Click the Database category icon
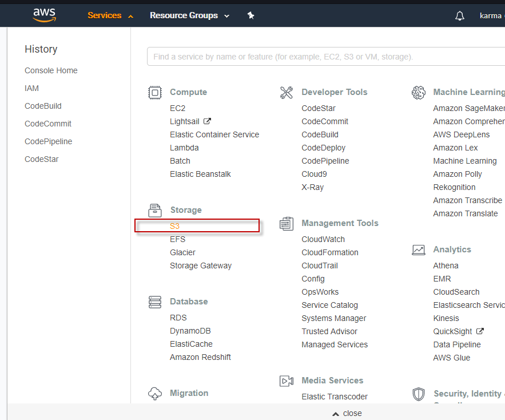505x420 pixels. point(154,302)
